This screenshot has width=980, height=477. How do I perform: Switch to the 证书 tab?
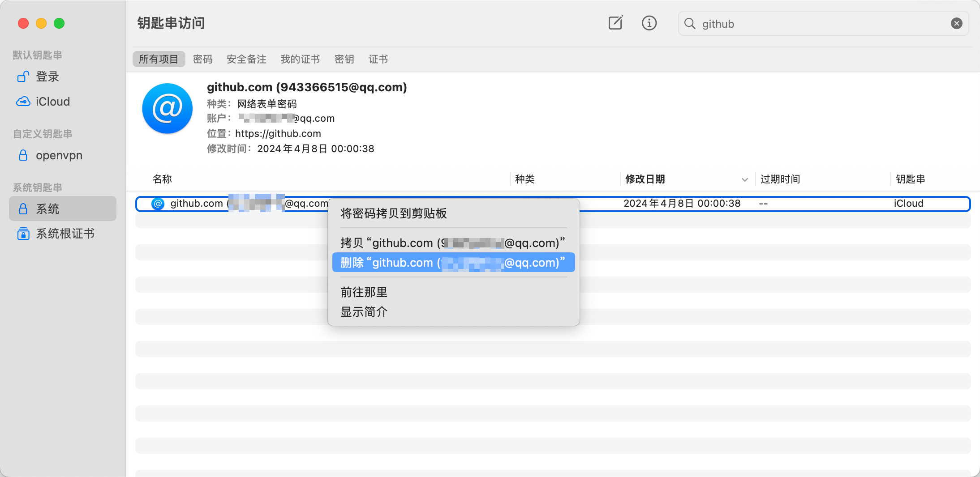(378, 59)
